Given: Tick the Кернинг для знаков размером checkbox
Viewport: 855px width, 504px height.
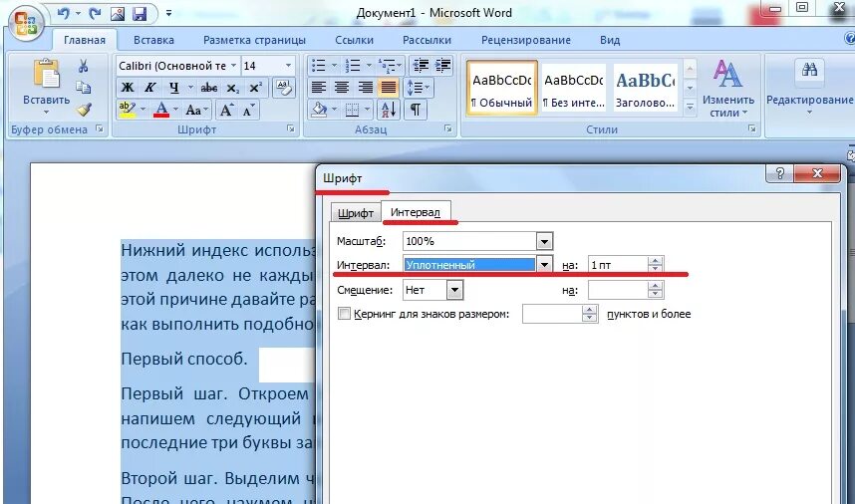Looking at the screenshot, I should click(344, 314).
